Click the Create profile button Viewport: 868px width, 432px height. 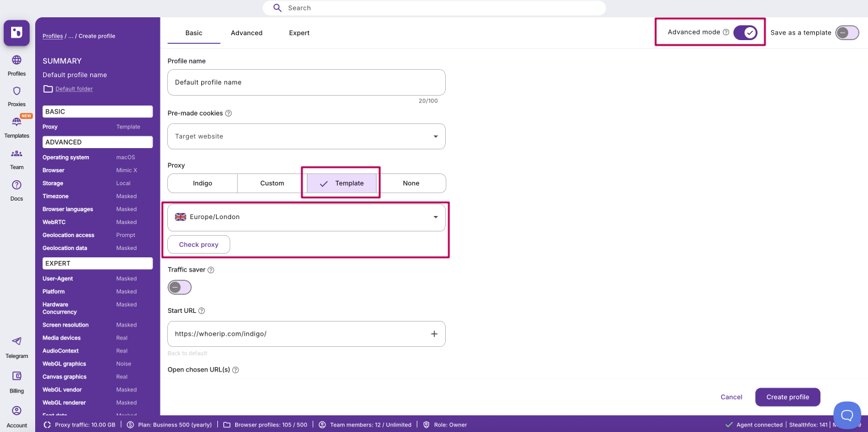[788, 397]
